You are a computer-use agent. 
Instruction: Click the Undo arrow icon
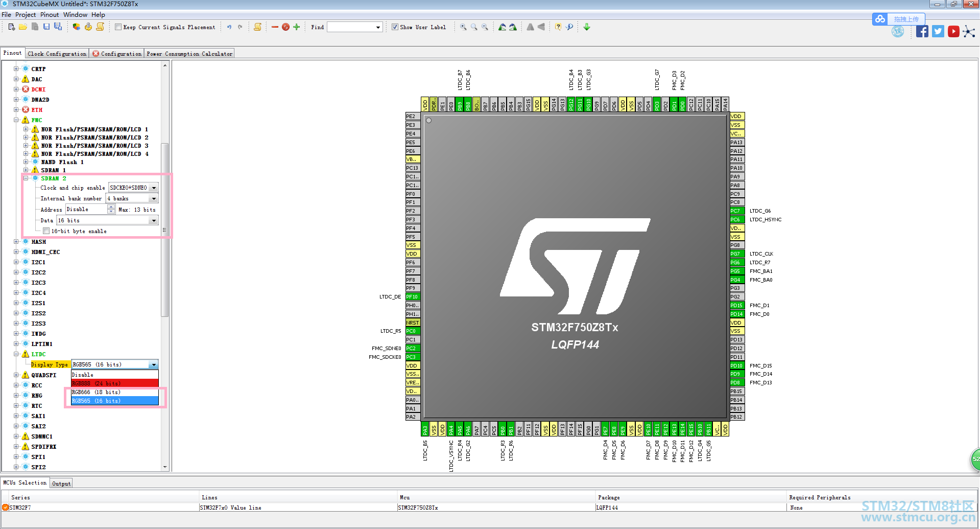[x=229, y=27]
